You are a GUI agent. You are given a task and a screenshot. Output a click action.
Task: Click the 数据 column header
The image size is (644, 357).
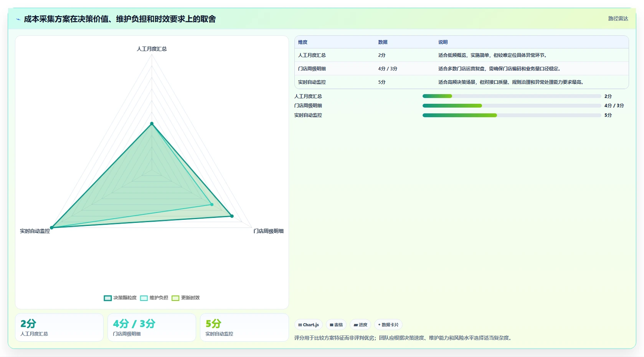tap(383, 42)
